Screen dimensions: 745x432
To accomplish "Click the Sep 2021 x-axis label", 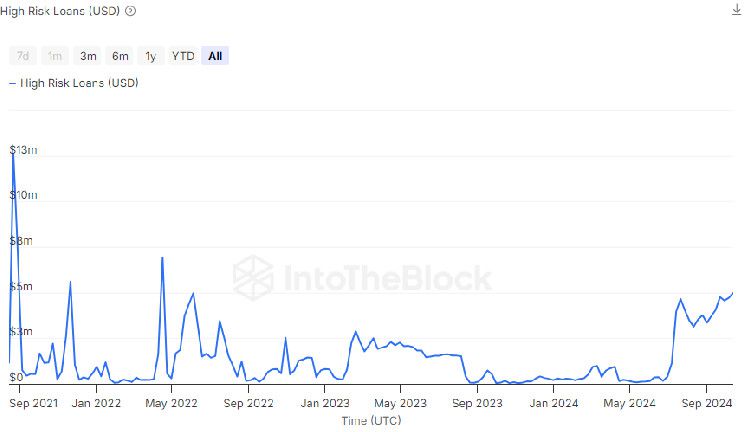I will coord(31,404).
